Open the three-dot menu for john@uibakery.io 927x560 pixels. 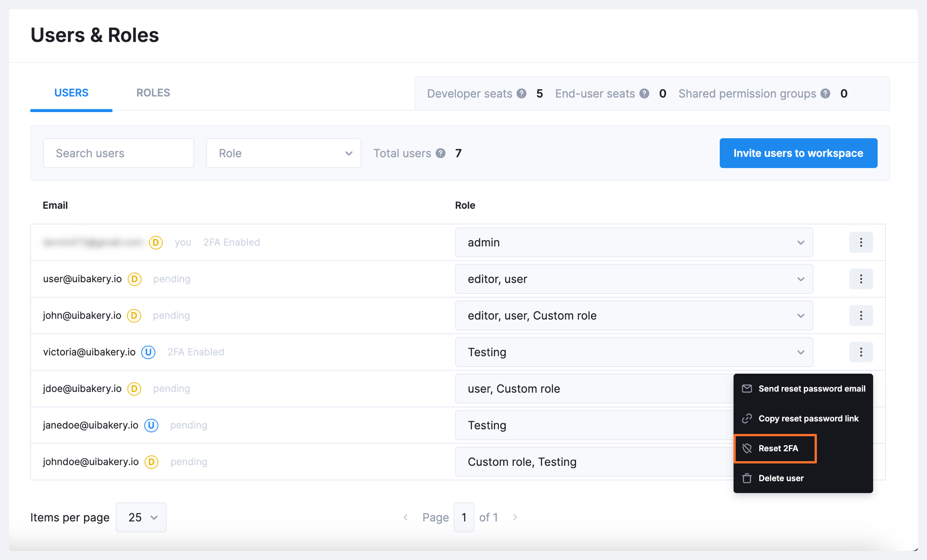pos(861,315)
